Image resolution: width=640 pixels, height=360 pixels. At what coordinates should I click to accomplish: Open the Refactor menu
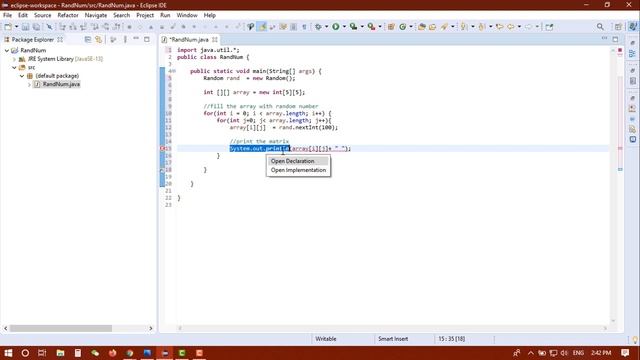pyautogui.click(x=68, y=15)
